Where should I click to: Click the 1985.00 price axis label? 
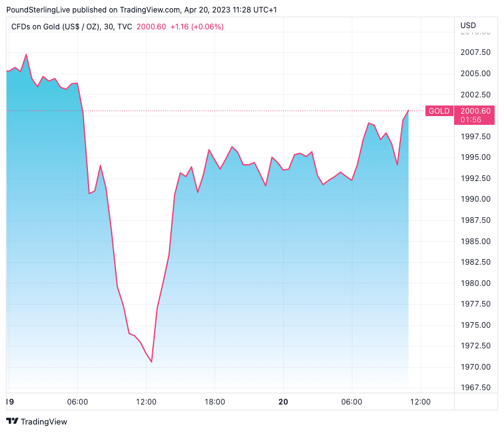pyautogui.click(x=475, y=241)
